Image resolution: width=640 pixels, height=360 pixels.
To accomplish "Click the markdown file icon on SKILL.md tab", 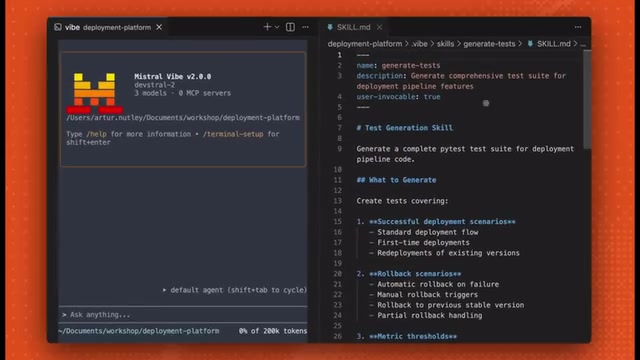I will 330,27.
